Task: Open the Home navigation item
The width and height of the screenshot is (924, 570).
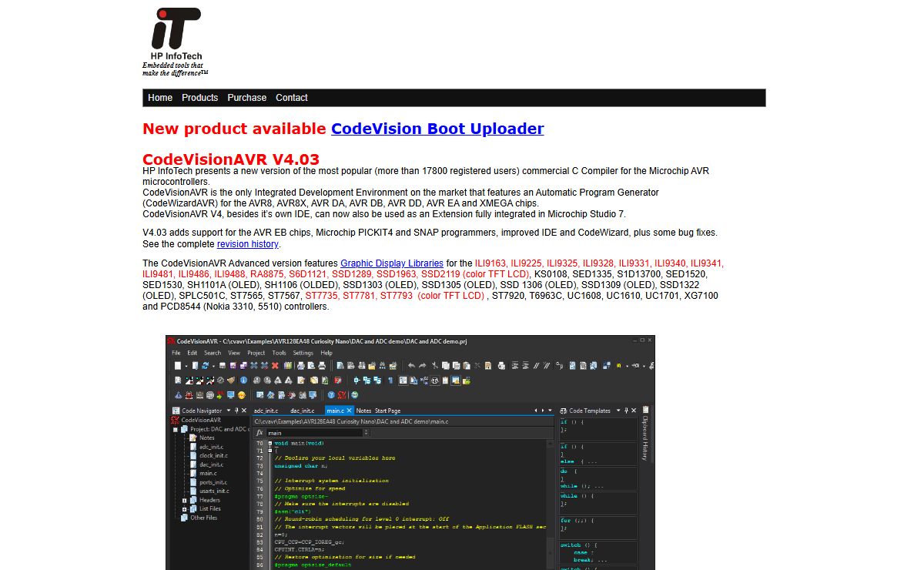Action: coord(160,98)
